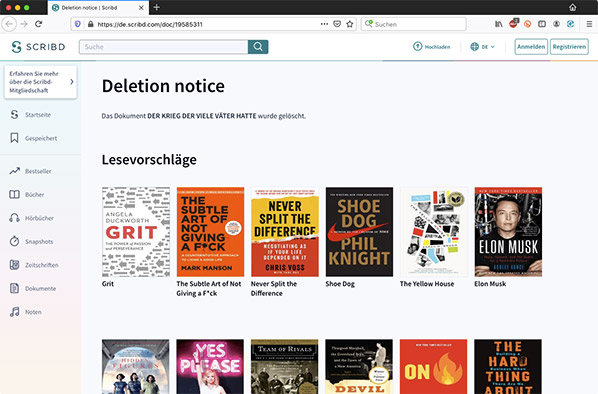598x394 pixels.
Task: Click The Yellow House title link
Action: pos(427,284)
